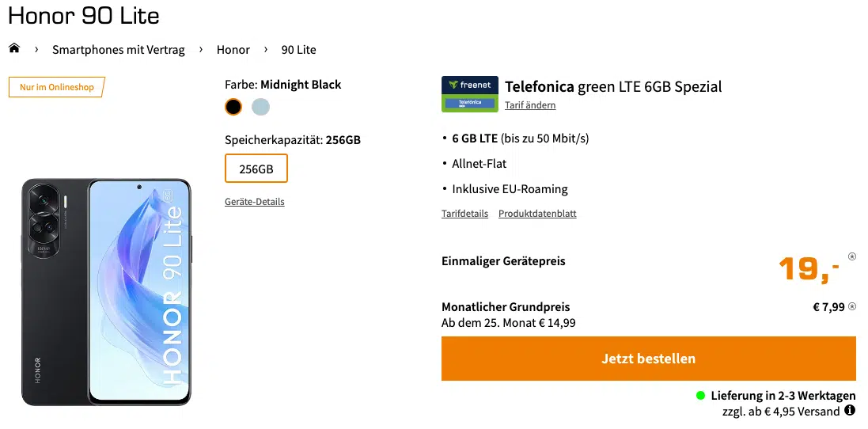Open shipping info icon after Versand
The image size is (868, 429).
pos(850,411)
